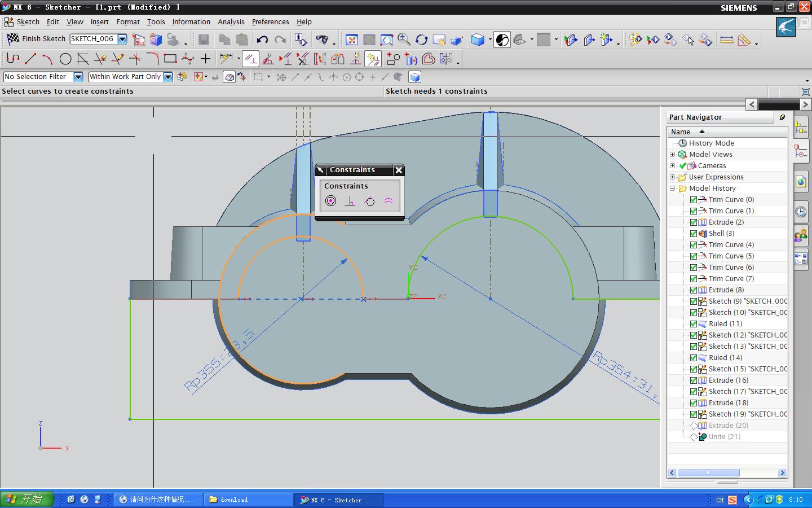Click the Rotate view icon

pyautogui.click(x=421, y=40)
